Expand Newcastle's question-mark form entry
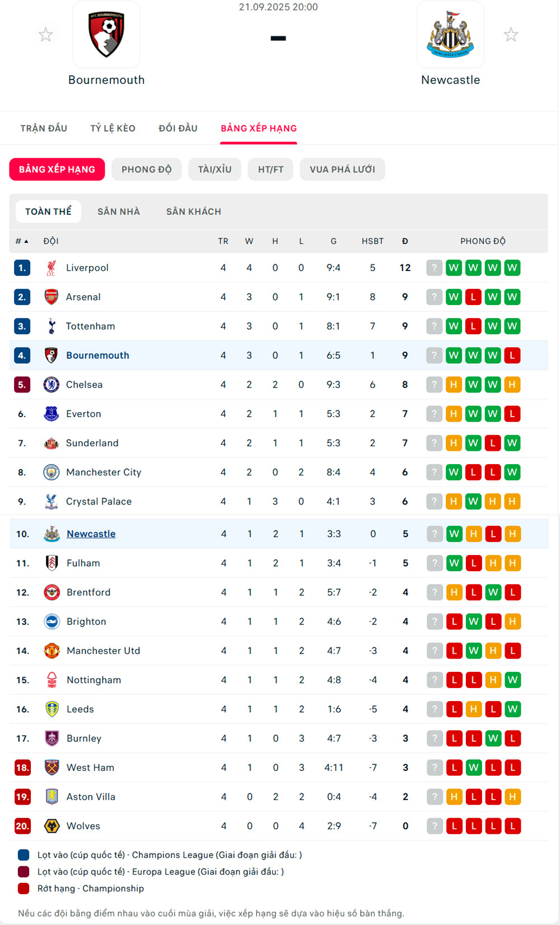560x925 pixels. coord(435,534)
